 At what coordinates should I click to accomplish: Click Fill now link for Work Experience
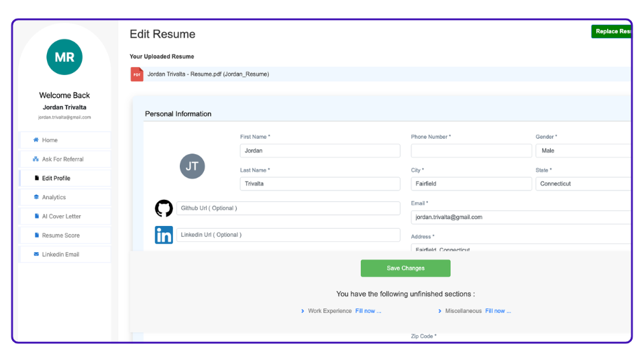[x=368, y=311]
